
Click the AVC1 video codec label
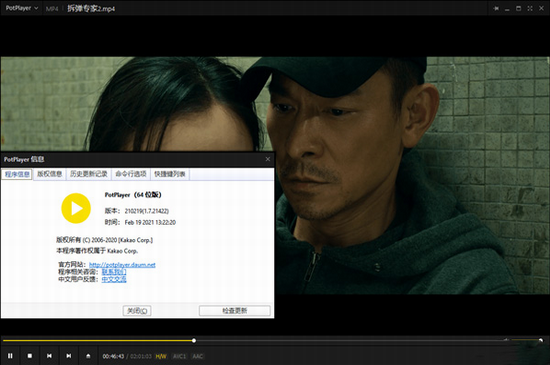point(179,356)
